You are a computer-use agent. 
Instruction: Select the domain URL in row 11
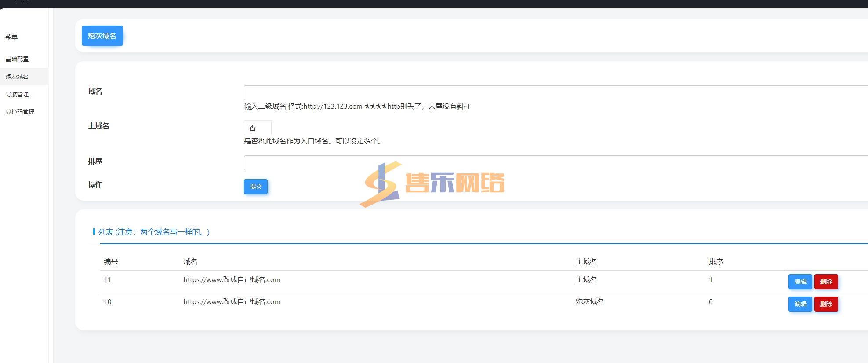coord(232,280)
